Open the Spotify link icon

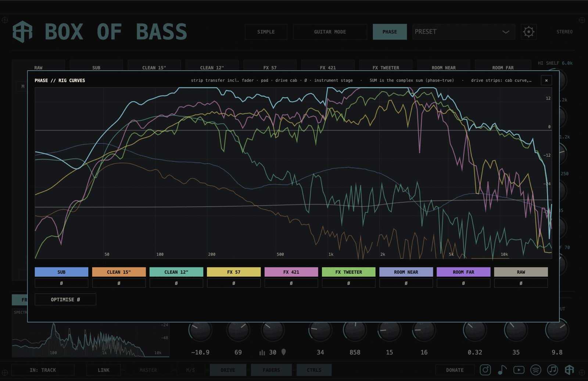pyautogui.click(x=536, y=370)
